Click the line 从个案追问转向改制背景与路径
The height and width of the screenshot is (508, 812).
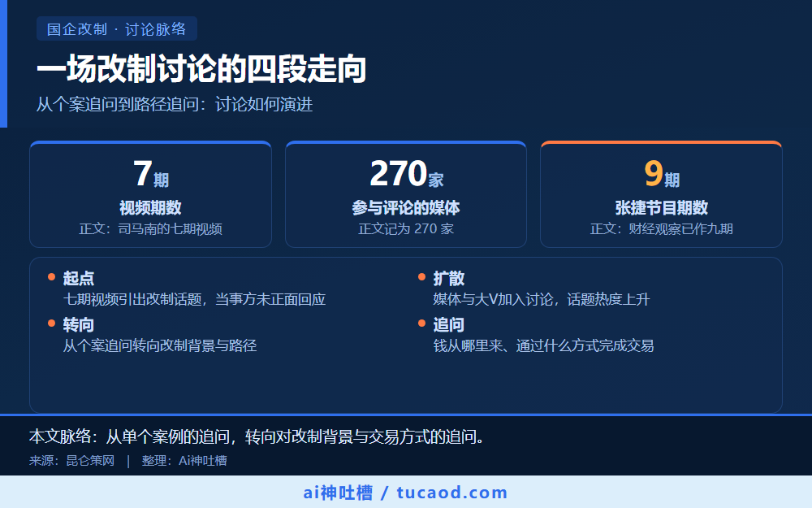coord(160,345)
